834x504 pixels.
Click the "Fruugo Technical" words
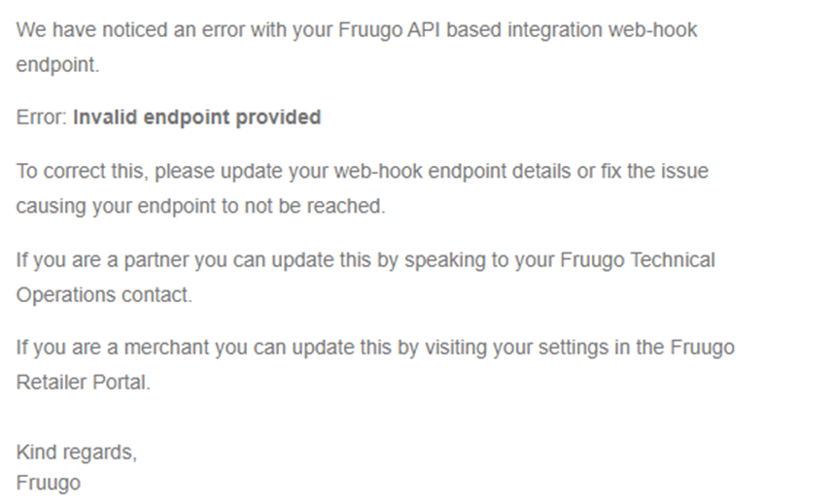(x=638, y=260)
